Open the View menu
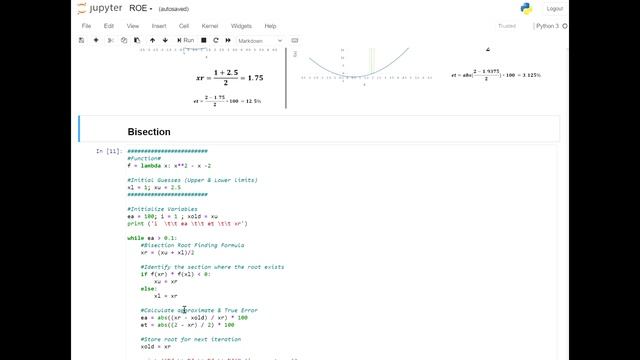Screen dimensions: 640x360 133,26
